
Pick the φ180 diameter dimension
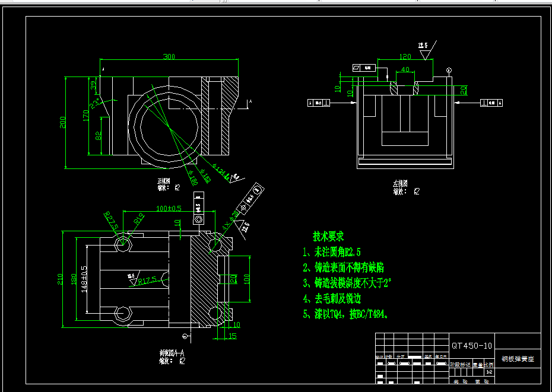click(192, 178)
